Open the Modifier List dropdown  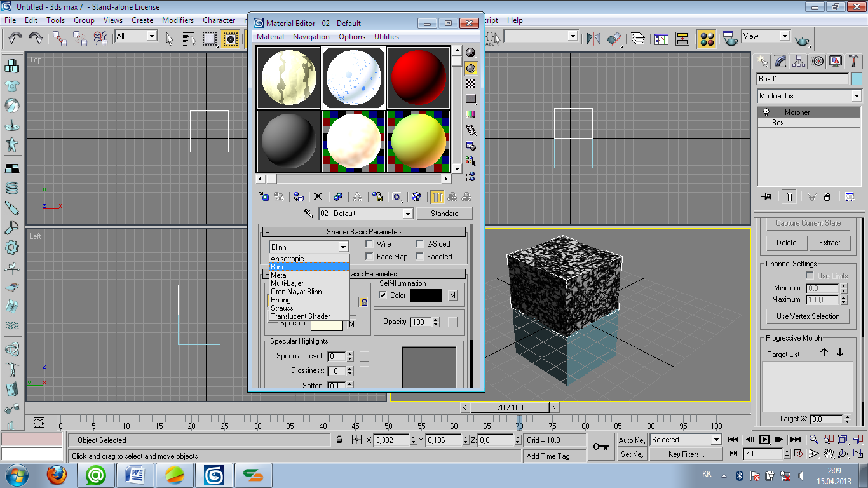(856, 96)
